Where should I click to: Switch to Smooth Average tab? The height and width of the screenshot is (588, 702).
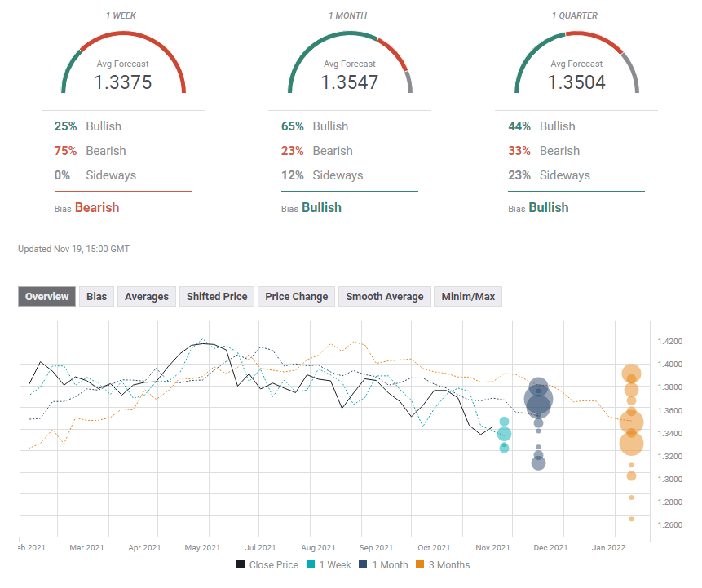pos(384,297)
